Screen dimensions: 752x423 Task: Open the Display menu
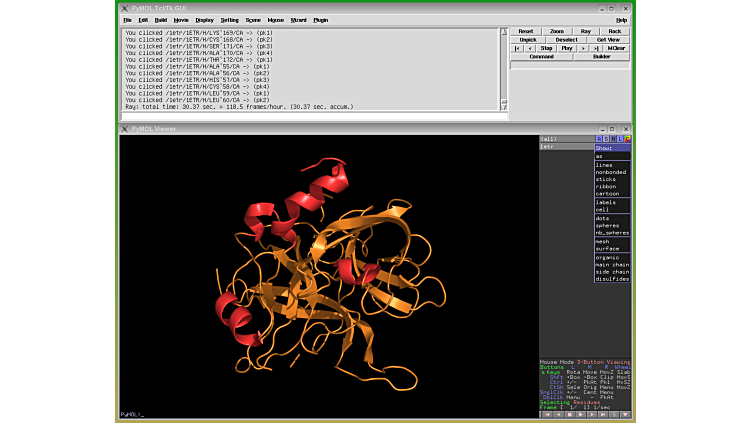point(204,20)
